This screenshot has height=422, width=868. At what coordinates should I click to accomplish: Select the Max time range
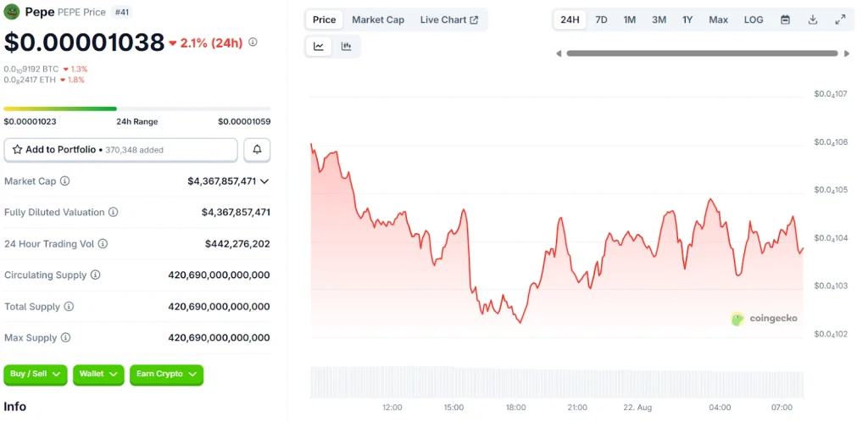(x=719, y=19)
